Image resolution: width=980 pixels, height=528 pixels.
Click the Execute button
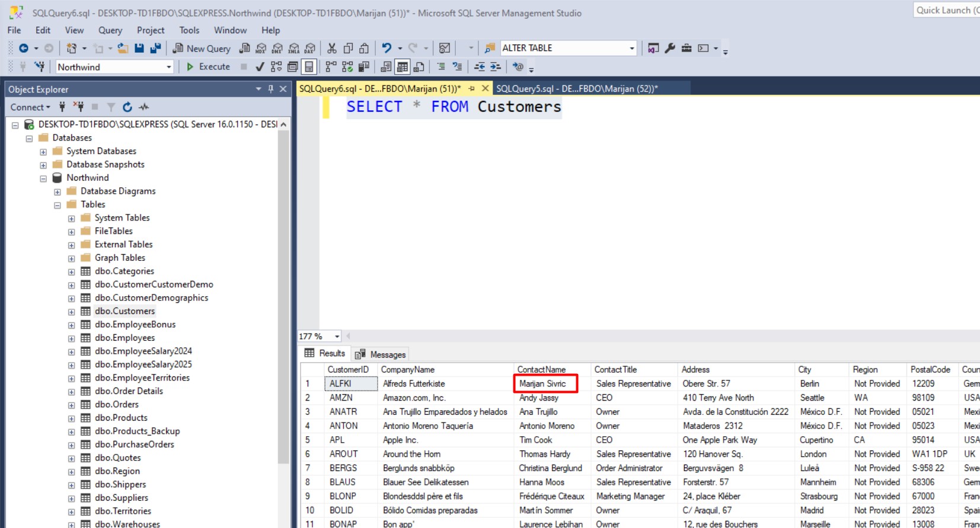pyautogui.click(x=208, y=67)
